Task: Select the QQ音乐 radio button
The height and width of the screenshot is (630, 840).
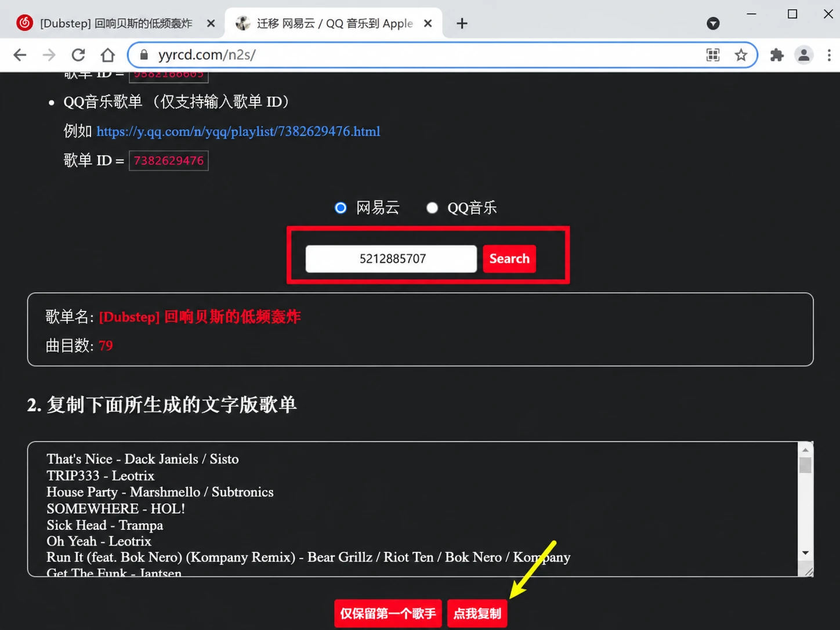Action: pyautogui.click(x=432, y=208)
